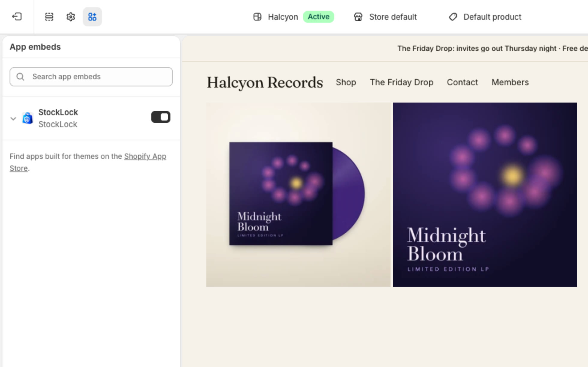The height and width of the screenshot is (367, 588).
Task: Click the Active status badge
Action: click(x=319, y=17)
